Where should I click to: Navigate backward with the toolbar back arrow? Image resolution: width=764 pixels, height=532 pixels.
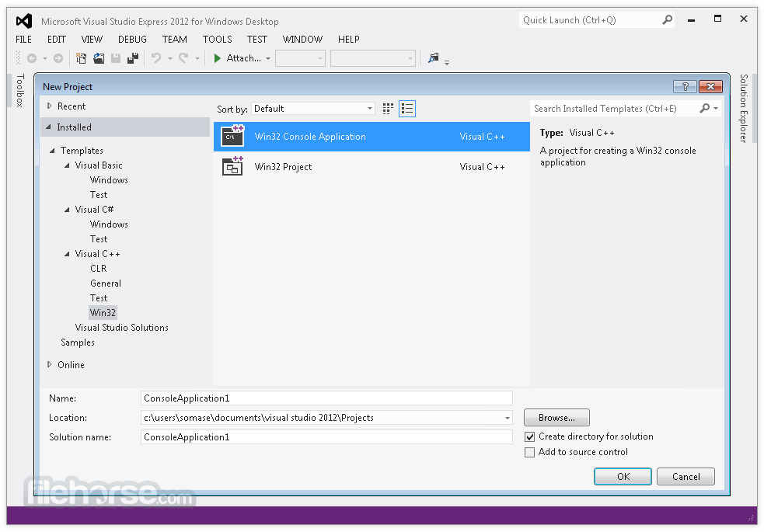[x=32, y=58]
